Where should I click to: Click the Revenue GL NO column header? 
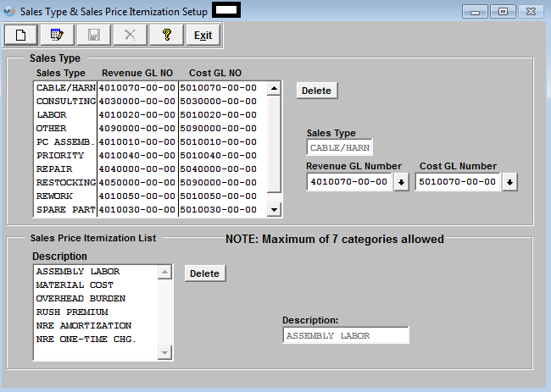pyautogui.click(x=137, y=73)
